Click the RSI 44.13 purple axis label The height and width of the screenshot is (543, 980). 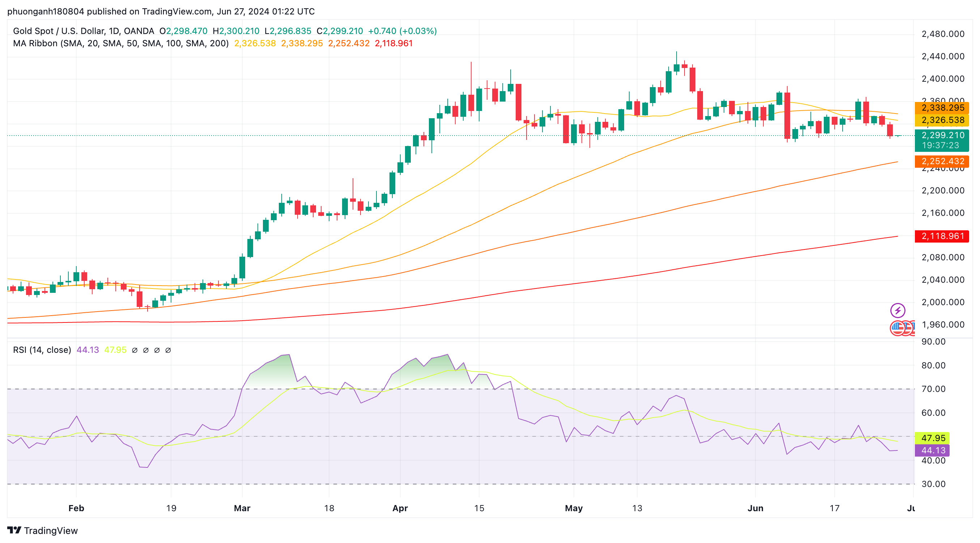point(932,450)
